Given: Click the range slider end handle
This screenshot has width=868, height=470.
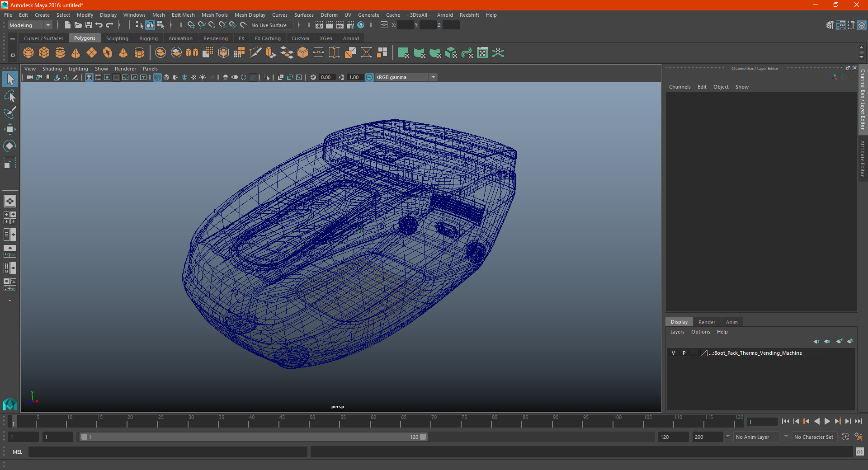Looking at the screenshot, I should pos(423,437).
